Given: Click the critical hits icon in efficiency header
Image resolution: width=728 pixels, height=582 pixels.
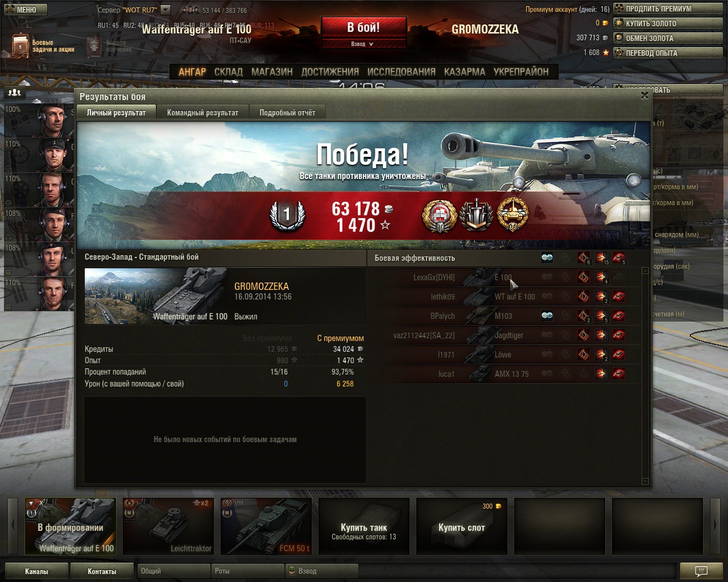Looking at the screenshot, I should [x=584, y=258].
